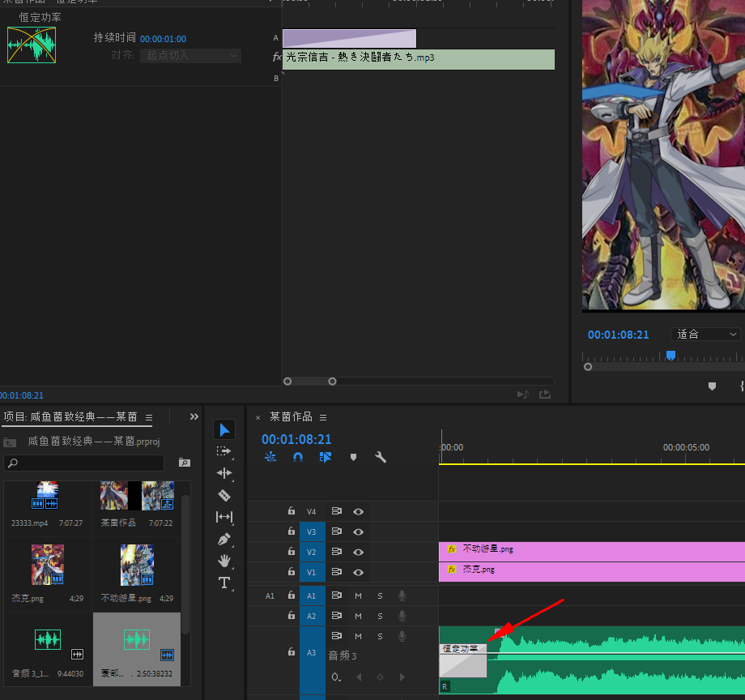This screenshot has width=745, height=700.
Task: Select 杰克.png thumbnail in project bin
Action: tap(48, 565)
